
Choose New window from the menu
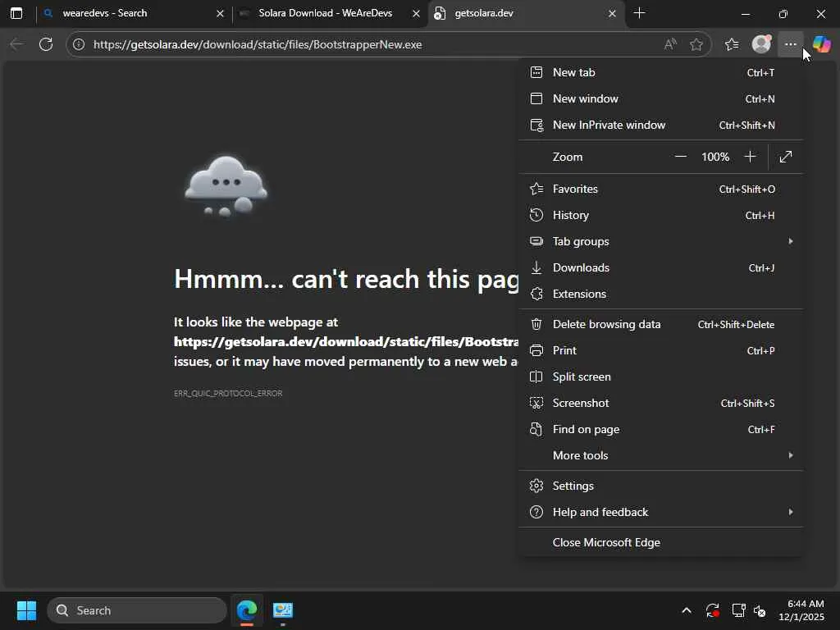click(660, 98)
